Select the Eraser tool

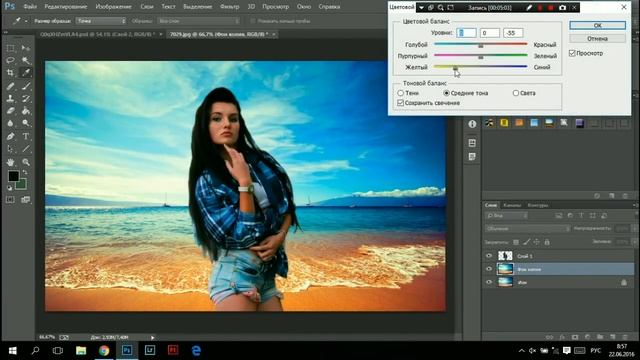point(10,111)
